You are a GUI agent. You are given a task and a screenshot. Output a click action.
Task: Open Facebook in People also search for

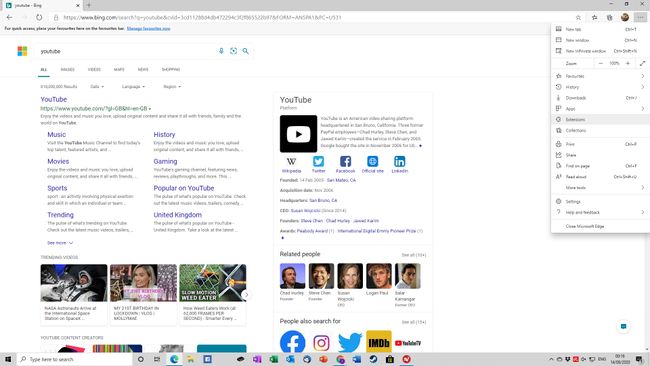pos(292,342)
